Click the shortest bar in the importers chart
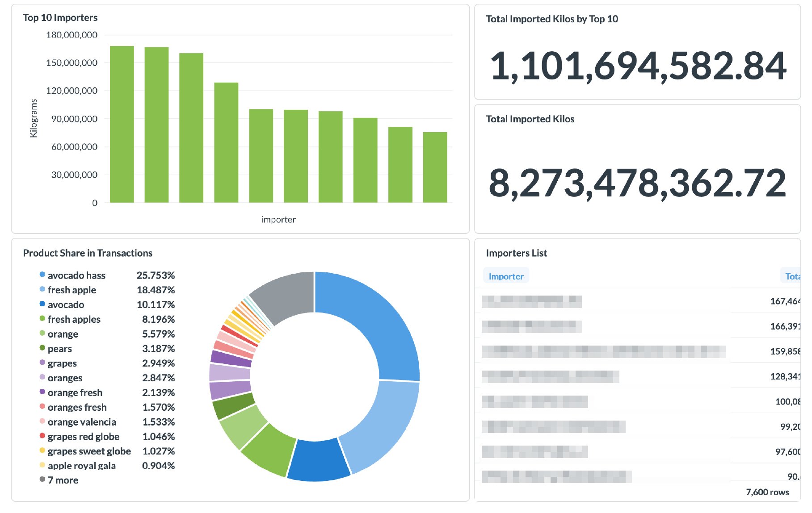 pos(435,167)
